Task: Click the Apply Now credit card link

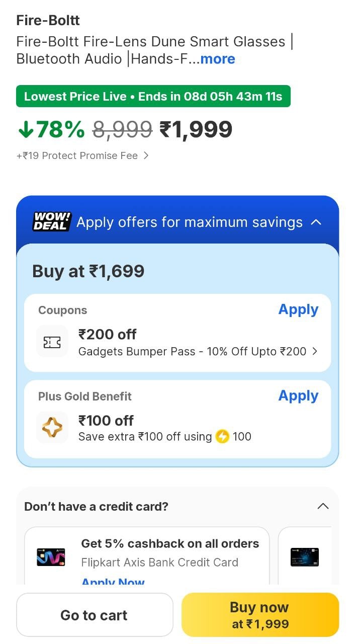Action: coord(113,582)
